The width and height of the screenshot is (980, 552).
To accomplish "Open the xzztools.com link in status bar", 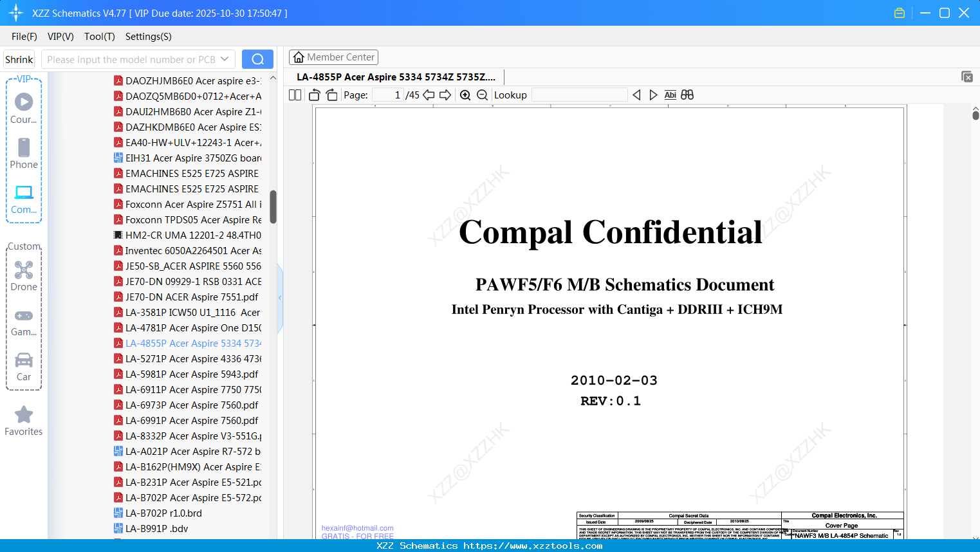I will coord(533,546).
